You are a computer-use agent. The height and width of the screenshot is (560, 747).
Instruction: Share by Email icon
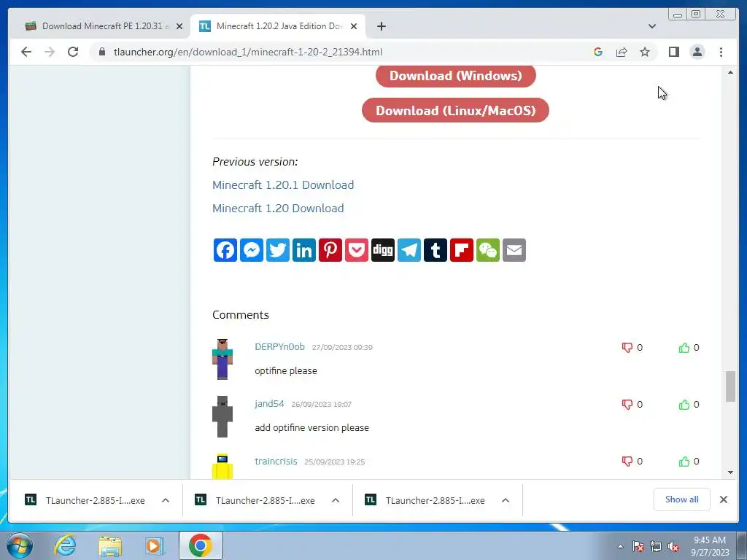click(514, 250)
